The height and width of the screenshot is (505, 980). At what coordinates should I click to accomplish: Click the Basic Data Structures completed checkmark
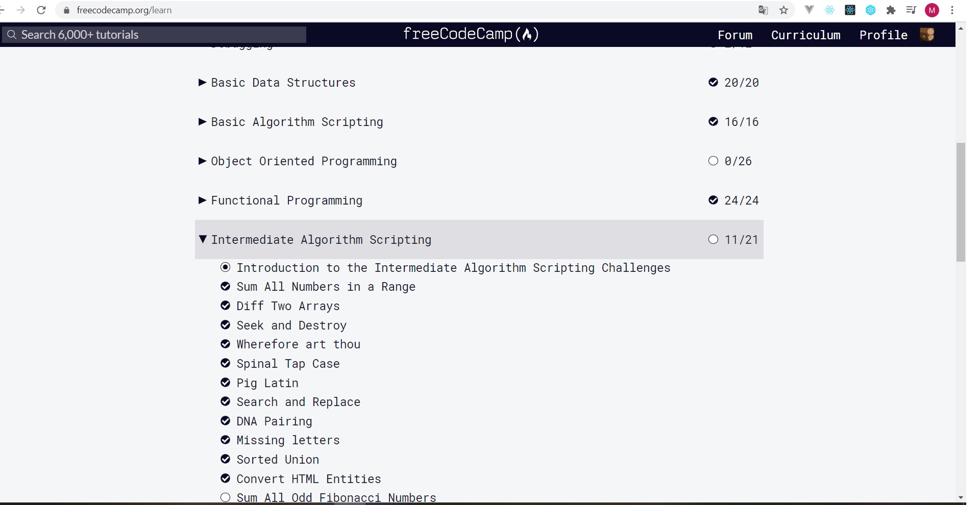[x=713, y=82]
